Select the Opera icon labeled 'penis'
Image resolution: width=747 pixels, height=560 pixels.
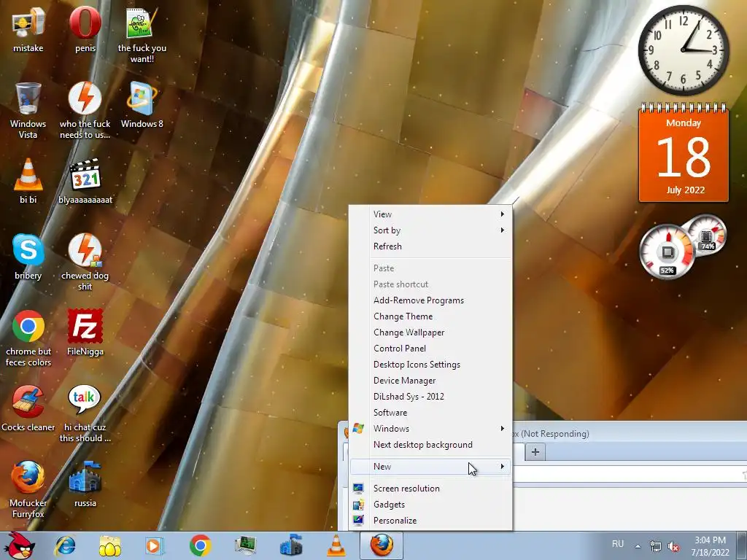pyautogui.click(x=85, y=28)
